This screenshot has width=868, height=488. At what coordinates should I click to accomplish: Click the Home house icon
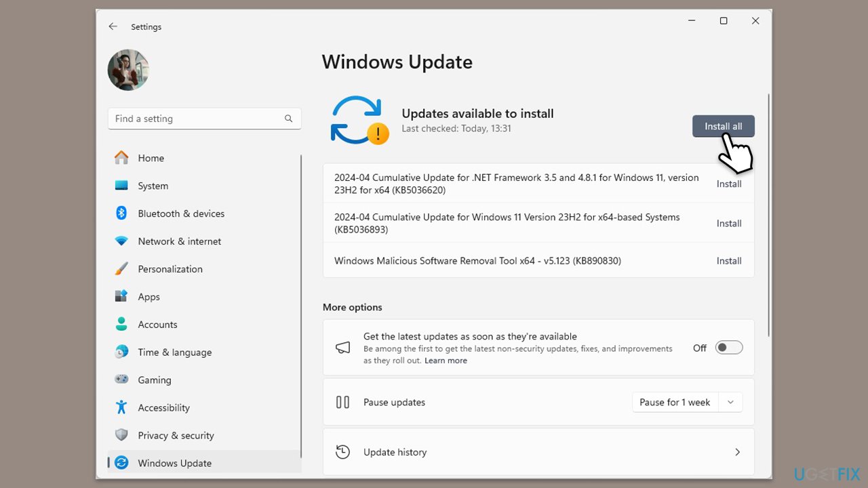coord(121,158)
